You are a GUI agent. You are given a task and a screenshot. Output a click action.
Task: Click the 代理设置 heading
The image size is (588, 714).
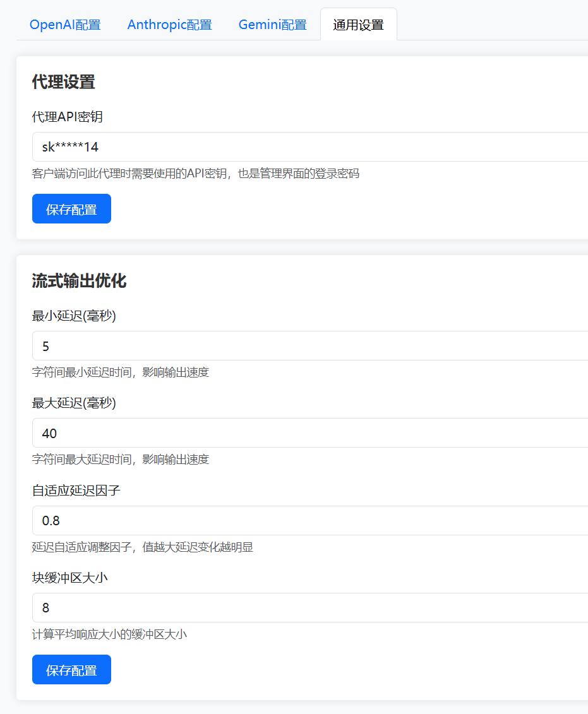(63, 82)
